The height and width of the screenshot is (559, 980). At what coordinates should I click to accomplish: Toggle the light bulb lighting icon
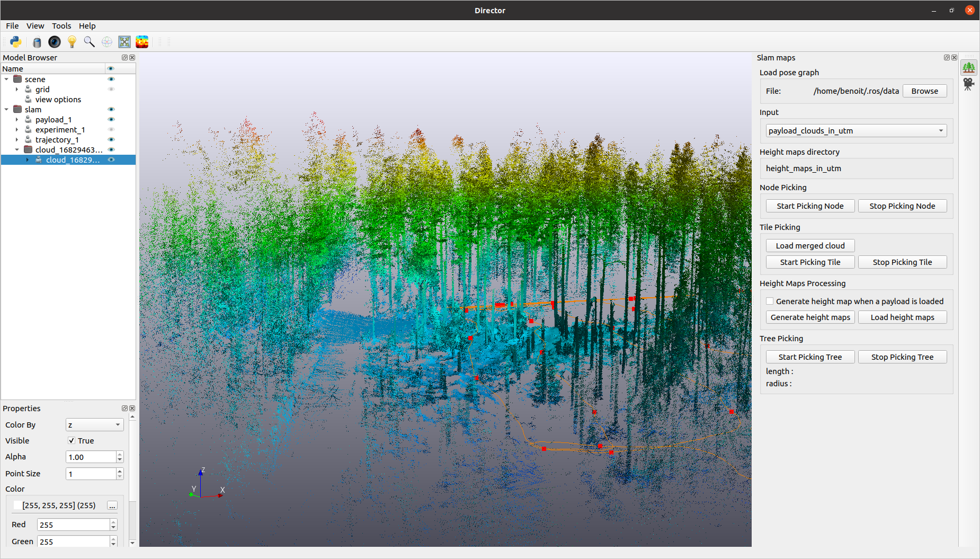[72, 42]
